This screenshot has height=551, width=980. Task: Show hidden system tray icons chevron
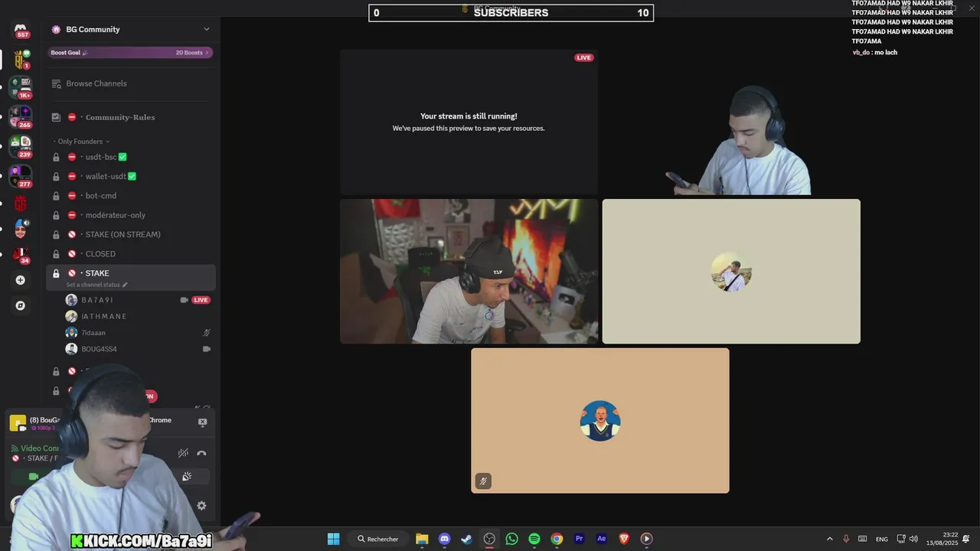pos(830,539)
